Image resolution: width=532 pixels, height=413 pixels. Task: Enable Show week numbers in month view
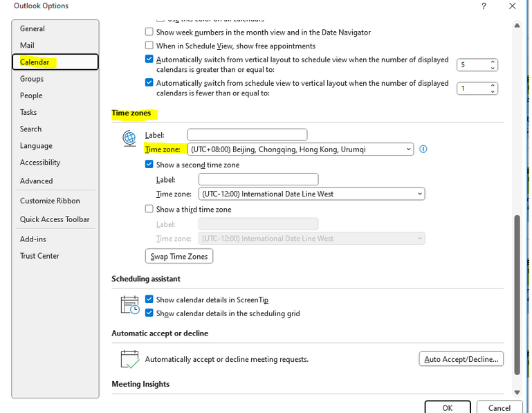[149, 32]
